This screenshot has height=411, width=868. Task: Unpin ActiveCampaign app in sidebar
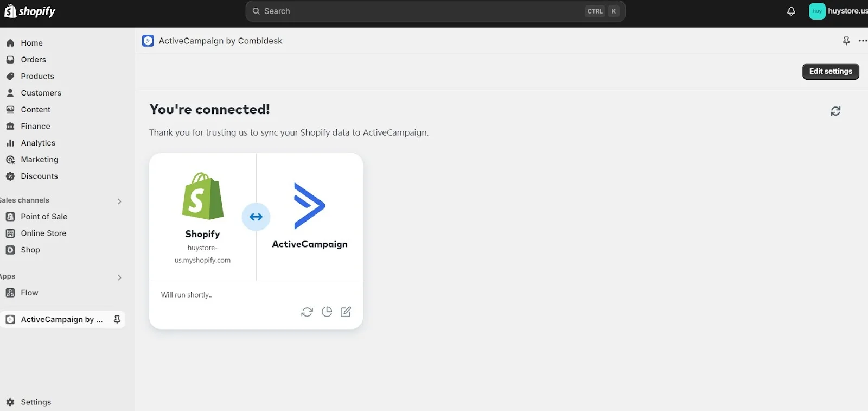click(117, 319)
